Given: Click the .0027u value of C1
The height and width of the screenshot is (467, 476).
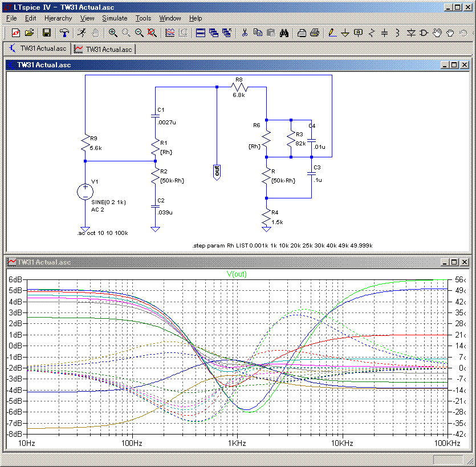Looking at the screenshot, I should point(166,123).
